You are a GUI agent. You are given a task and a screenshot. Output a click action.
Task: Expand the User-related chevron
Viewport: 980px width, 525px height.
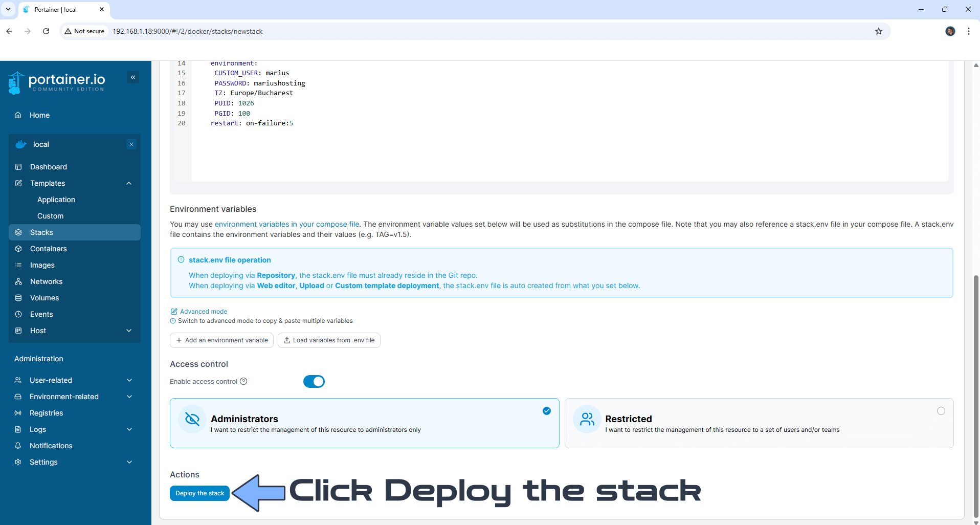(129, 380)
